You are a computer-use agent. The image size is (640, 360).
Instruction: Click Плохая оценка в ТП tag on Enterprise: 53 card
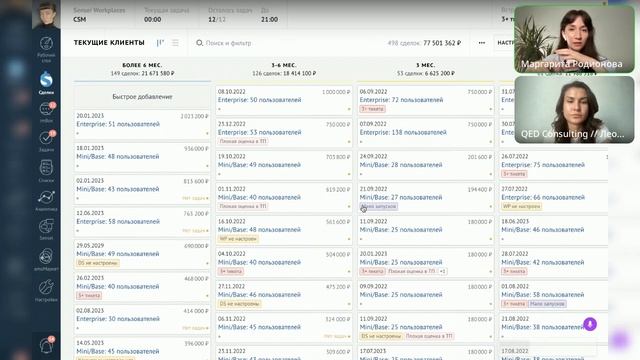pos(243,141)
